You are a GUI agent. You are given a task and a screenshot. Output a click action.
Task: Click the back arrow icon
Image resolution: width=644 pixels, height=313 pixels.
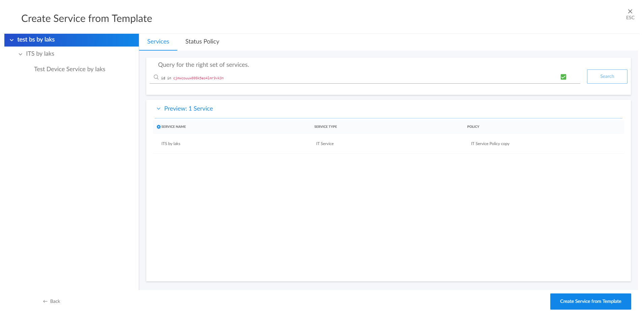45,302
